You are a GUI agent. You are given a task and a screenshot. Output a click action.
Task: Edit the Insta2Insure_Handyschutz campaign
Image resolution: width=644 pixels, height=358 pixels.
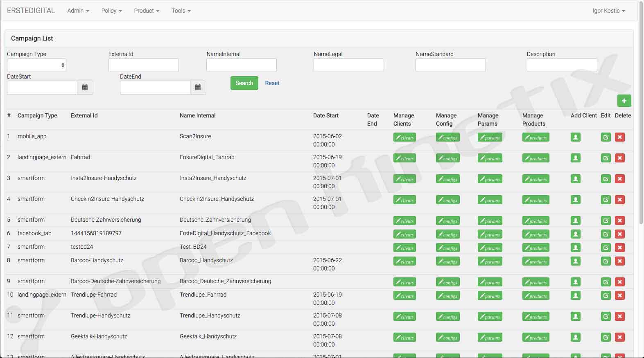point(606,179)
